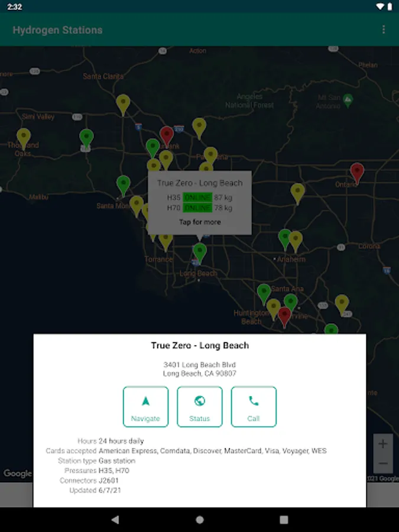Select the green pin near Santa Monica
Image resolution: width=399 pixels, height=532 pixels.
123,185
